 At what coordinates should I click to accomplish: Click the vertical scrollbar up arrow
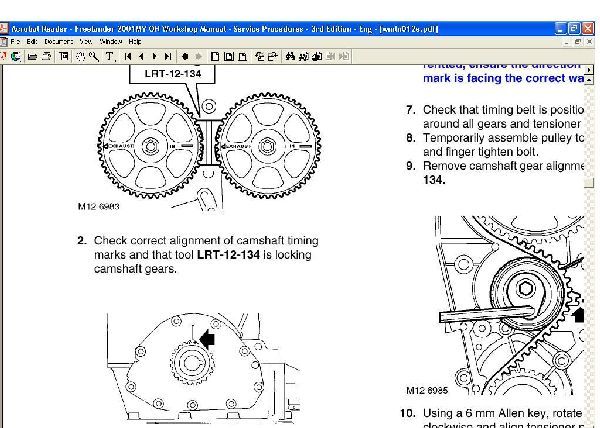point(589,80)
